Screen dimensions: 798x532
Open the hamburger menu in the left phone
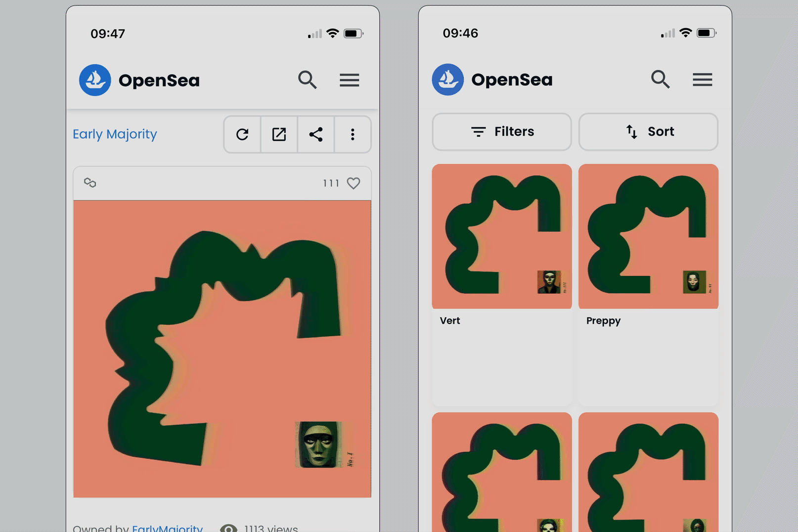350,80
